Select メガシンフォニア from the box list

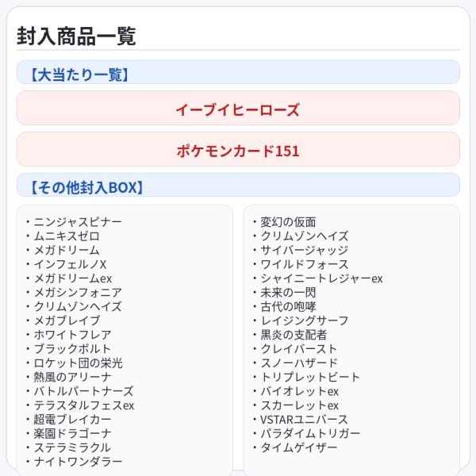pyautogui.click(x=78, y=292)
